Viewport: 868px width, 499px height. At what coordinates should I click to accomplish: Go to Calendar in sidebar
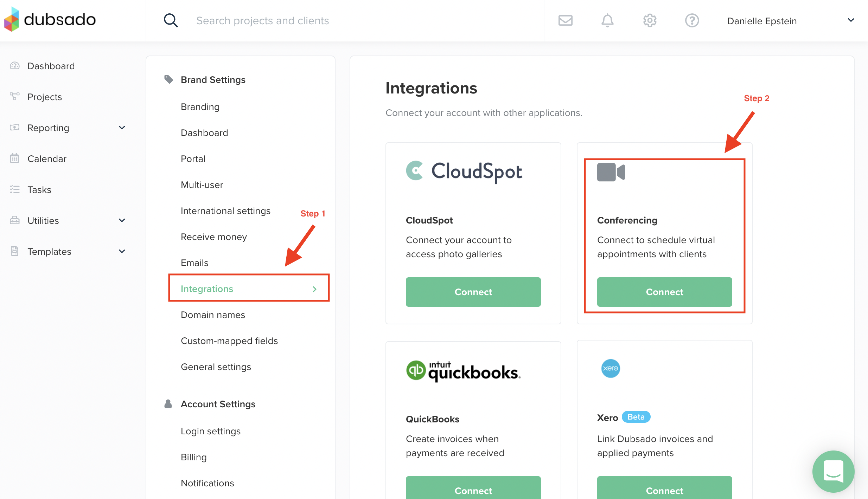click(x=47, y=159)
